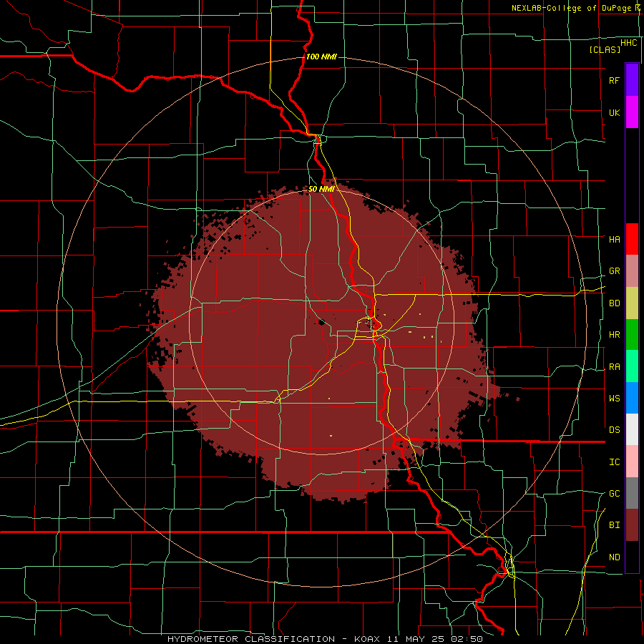Click the UK legend label
The image size is (644, 644).
click(614, 112)
